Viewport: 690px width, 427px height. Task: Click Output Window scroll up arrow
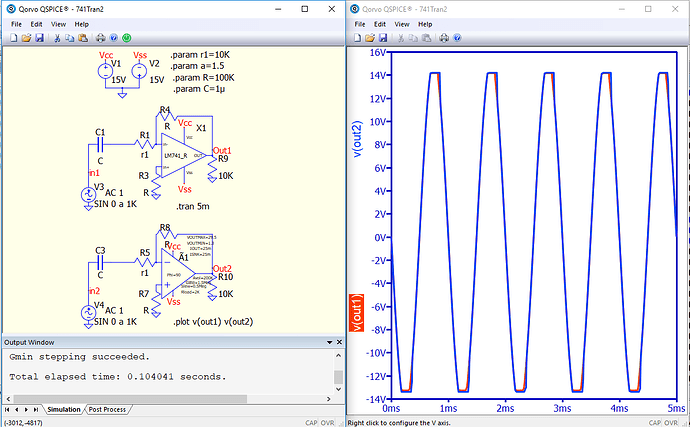tap(338, 355)
